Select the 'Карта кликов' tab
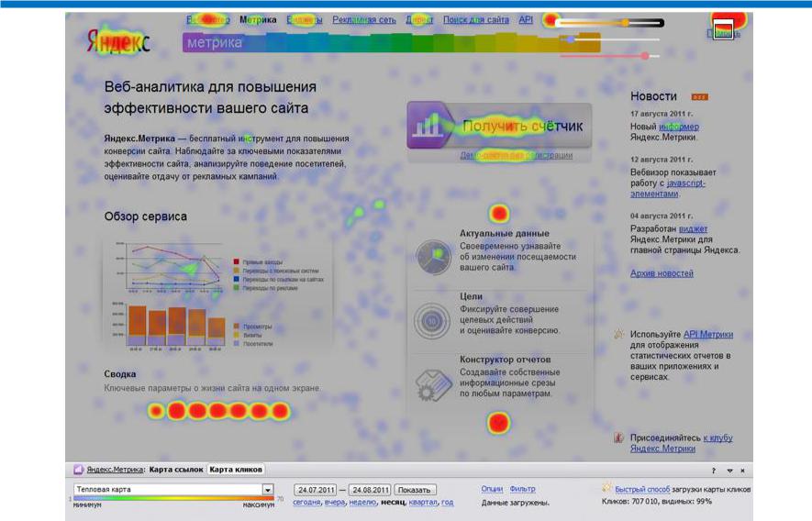 click(x=236, y=470)
